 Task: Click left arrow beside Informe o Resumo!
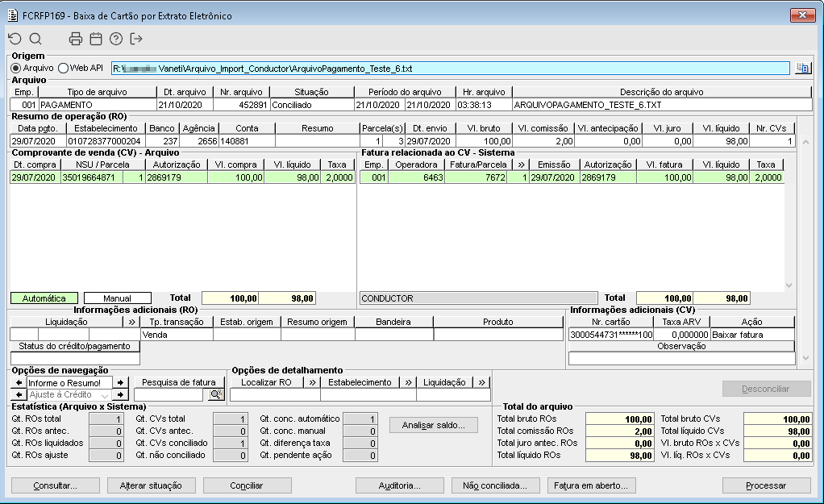[19, 382]
